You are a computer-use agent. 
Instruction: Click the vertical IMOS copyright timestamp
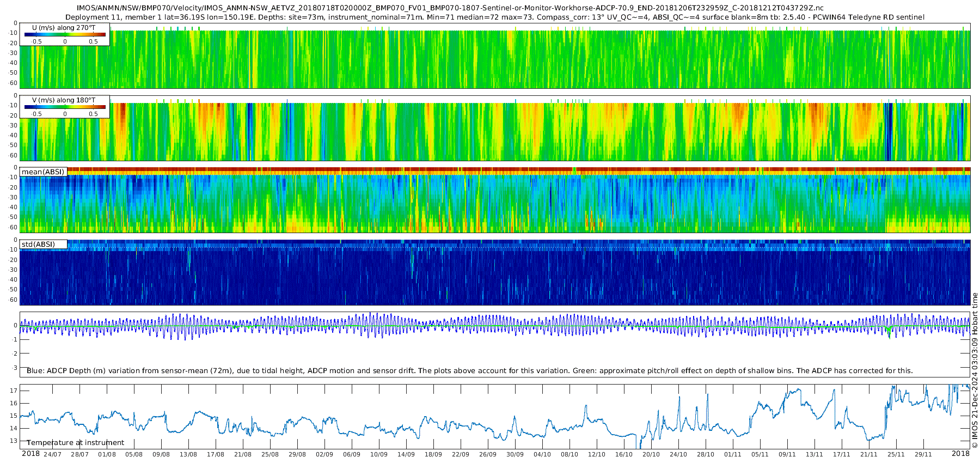pyautogui.click(x=975, y=376)
